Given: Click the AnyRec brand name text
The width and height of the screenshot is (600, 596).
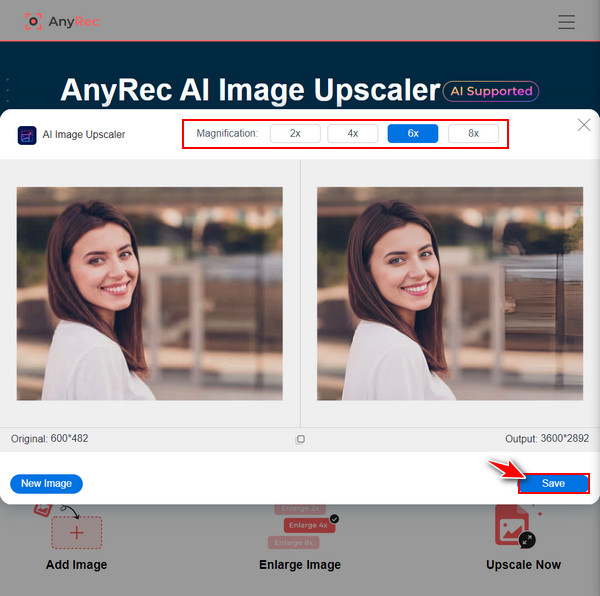Looking at the screenshot, I should pos(74,22).
